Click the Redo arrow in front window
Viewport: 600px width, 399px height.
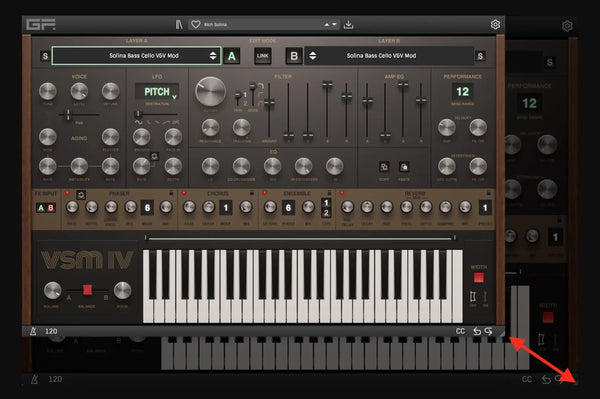tap(489, 331)
